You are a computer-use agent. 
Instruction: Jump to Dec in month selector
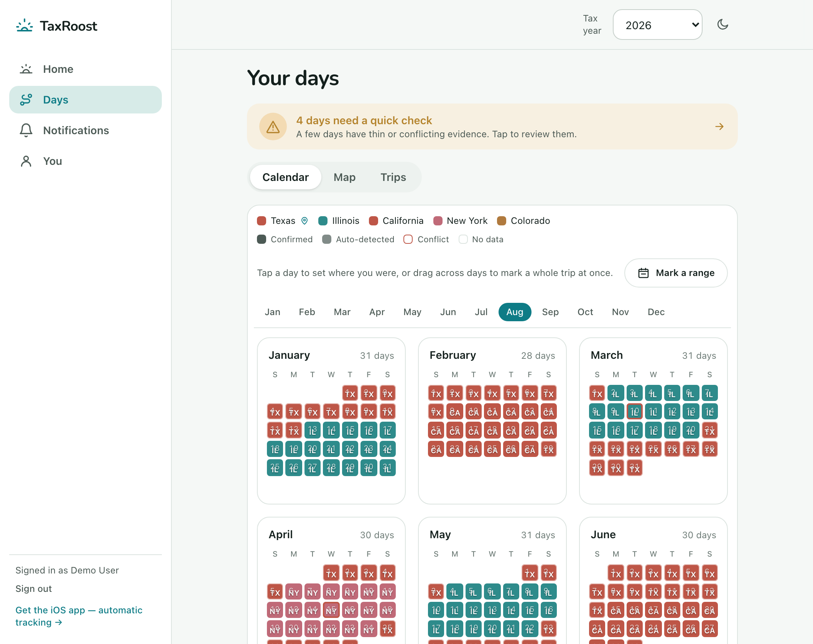click(656, 312)
